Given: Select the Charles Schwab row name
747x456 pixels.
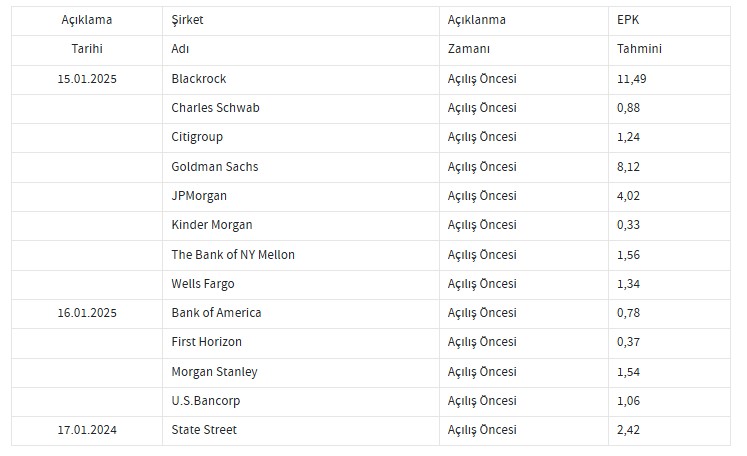Looking at the screenshot, I should point(215,107).
